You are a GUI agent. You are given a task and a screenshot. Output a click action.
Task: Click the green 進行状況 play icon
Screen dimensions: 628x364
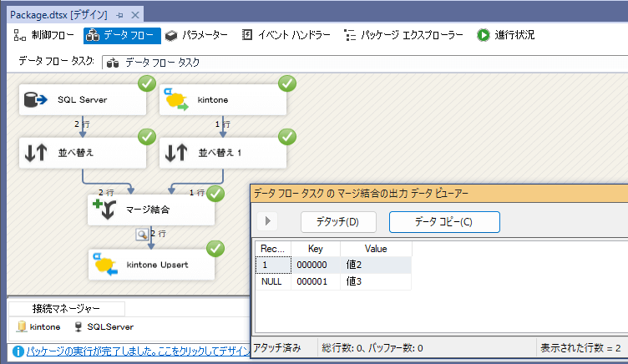pyautogui.click(x=484, y=35)
